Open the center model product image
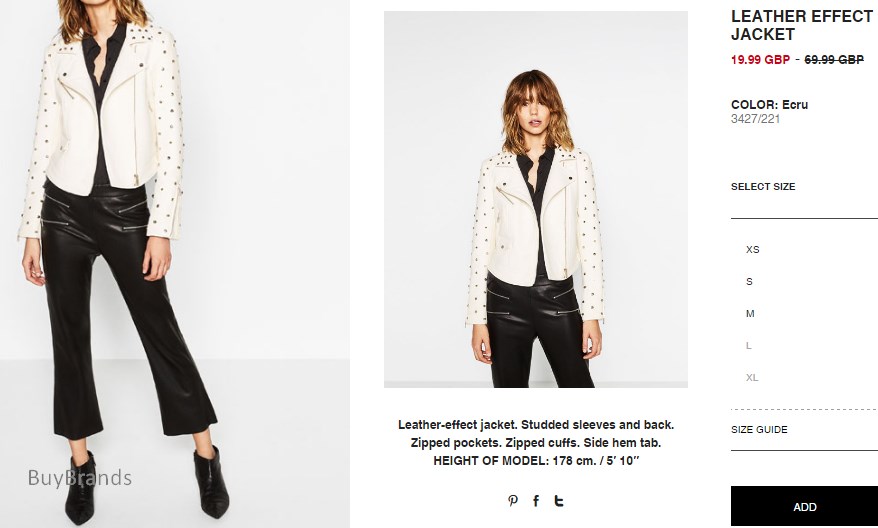The width and height of the screenshot is (878, 528). coord(536,199)
